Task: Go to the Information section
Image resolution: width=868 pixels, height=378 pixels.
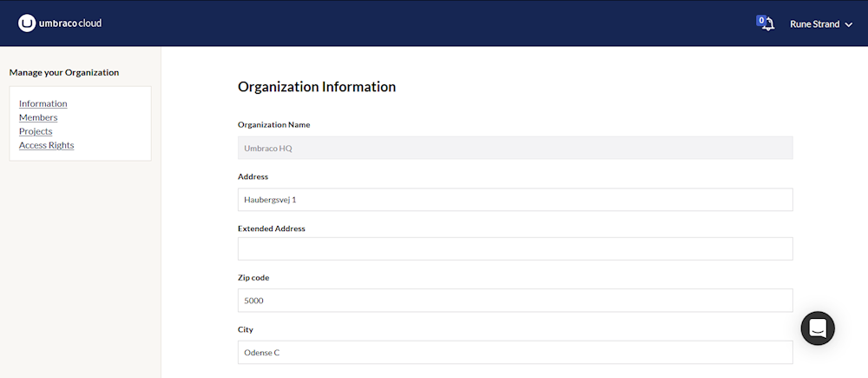Action: click(43, 103)
